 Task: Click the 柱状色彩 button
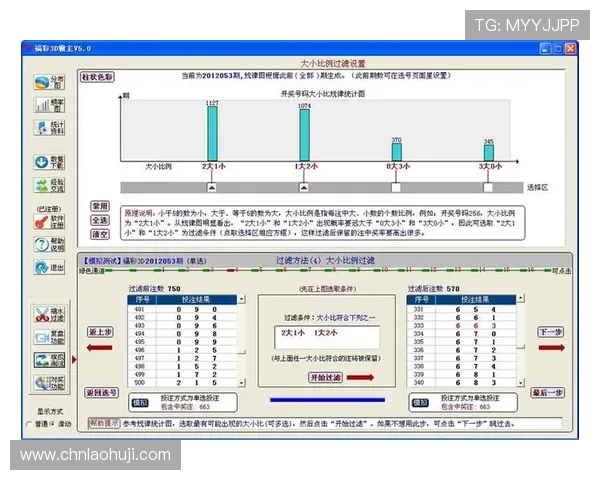[97, 77]
